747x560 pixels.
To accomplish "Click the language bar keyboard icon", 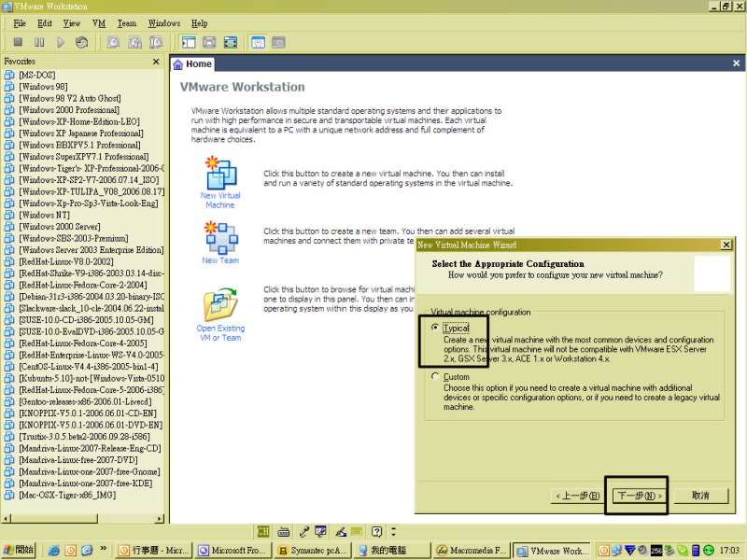I will (x=284, y=531).
